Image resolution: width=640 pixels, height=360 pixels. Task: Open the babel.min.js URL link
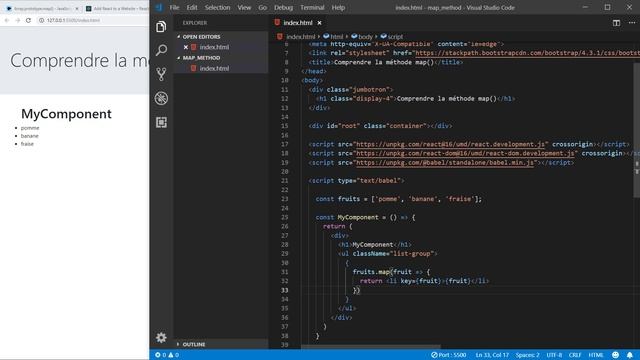pos(444,162)
